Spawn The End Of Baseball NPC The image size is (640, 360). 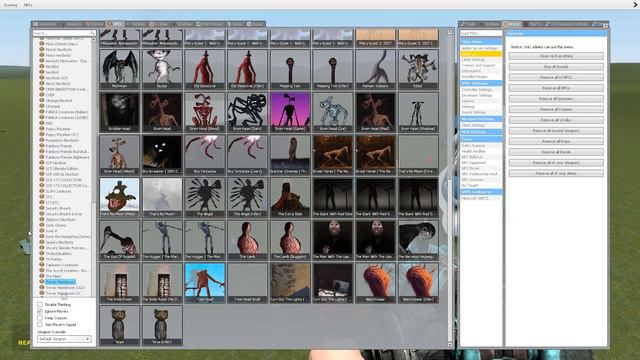pos(120,240)
